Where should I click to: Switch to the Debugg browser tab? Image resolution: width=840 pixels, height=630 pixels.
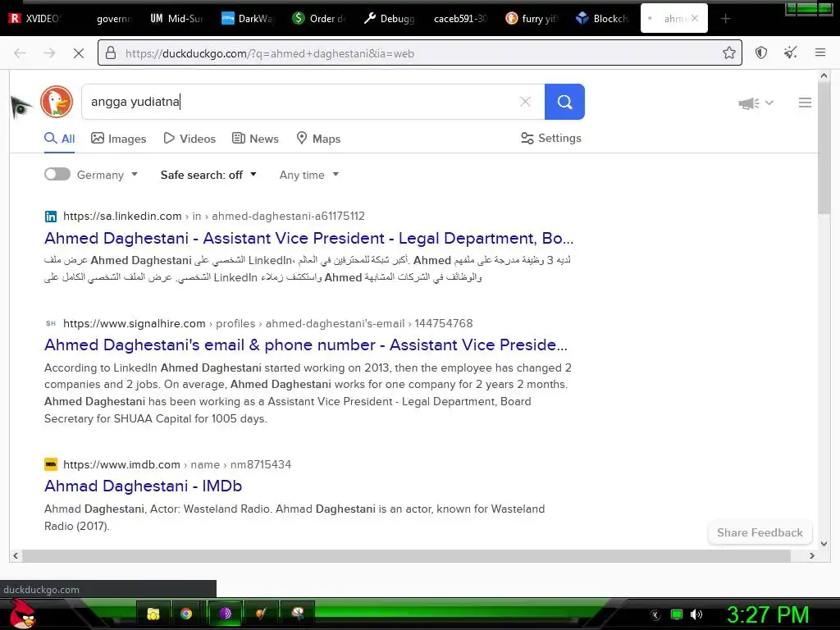390,19
